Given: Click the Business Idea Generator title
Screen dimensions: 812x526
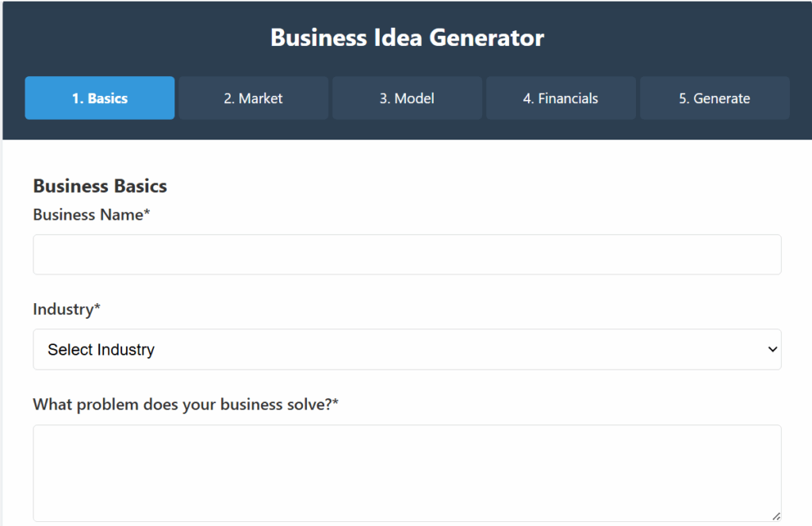Looking at the screenshot, I should (407, 37).
